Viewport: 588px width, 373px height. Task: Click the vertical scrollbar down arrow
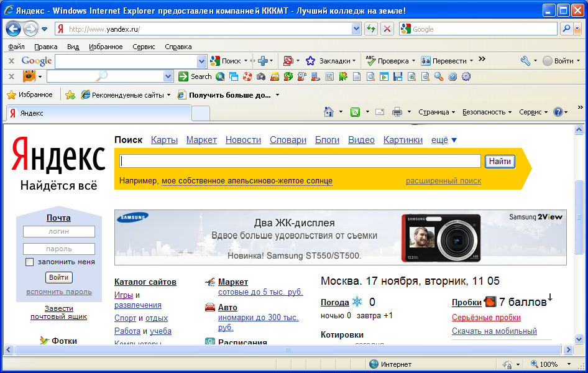point(579,339)
